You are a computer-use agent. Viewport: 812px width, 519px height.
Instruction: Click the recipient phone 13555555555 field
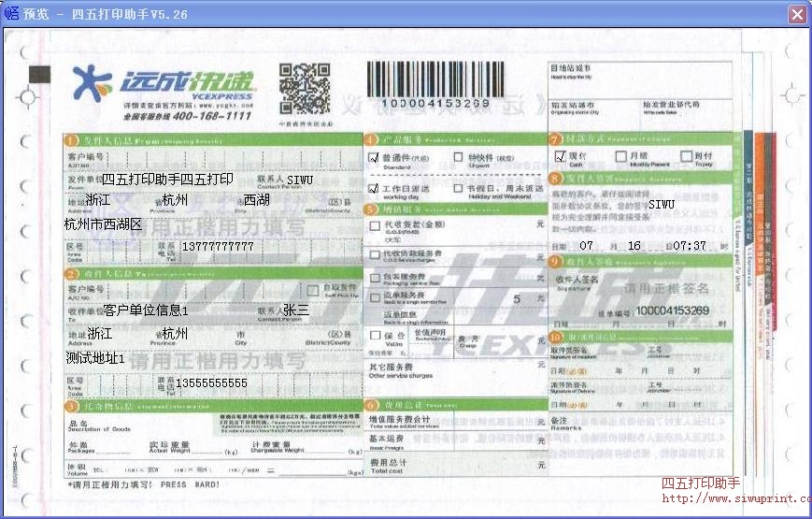click(x=212, y=383)
